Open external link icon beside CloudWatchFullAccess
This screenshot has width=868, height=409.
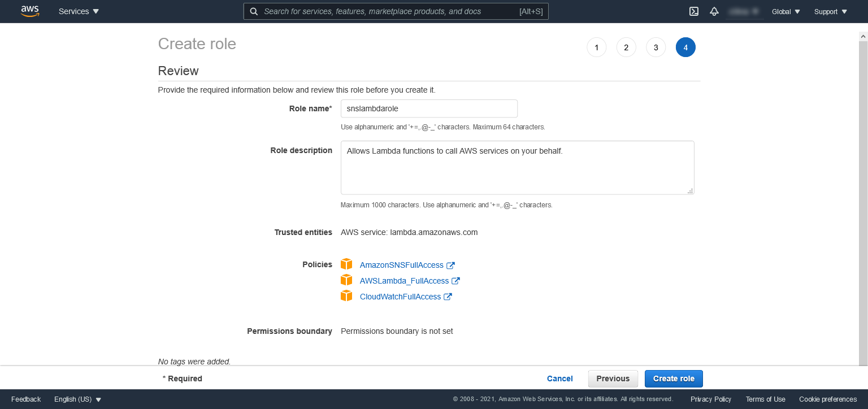(448, 297)
